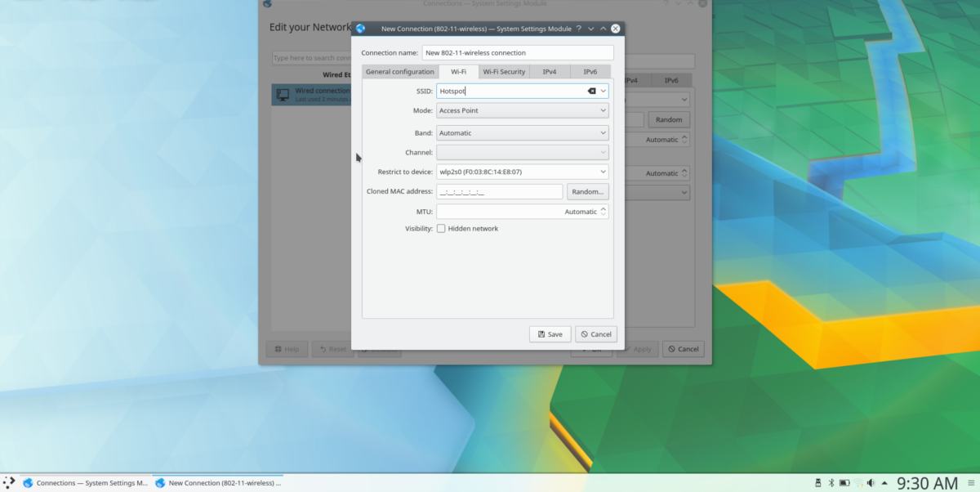Open IPv6 tab in background Connections window
980x492 pixels.
[x=671, y=80]
